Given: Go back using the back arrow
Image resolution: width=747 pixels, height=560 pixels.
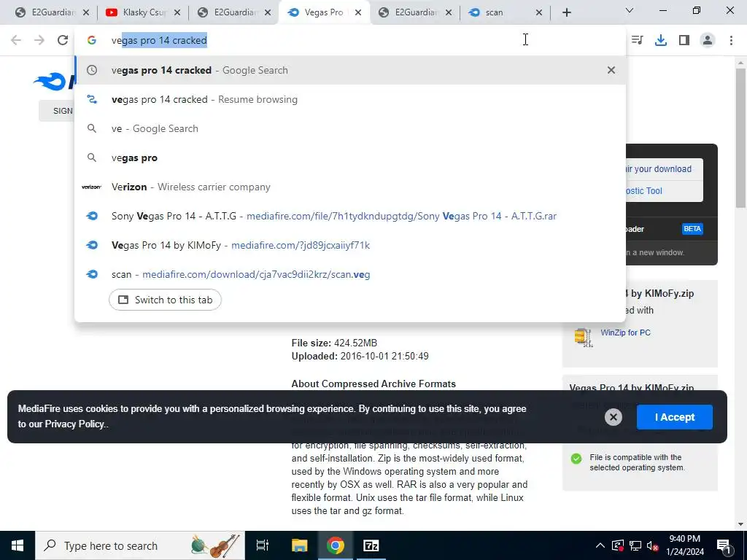Looking at the screenshot, I should pyautogui.click(x=16, y=41).
